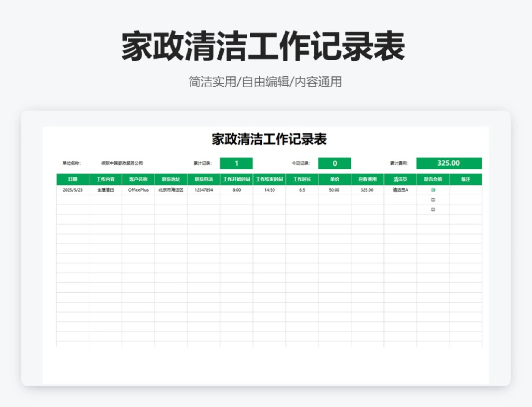Screen dimensions: 532x407
Task: Click the date cell 2025/5/23
Action: (x=73, y=190)
